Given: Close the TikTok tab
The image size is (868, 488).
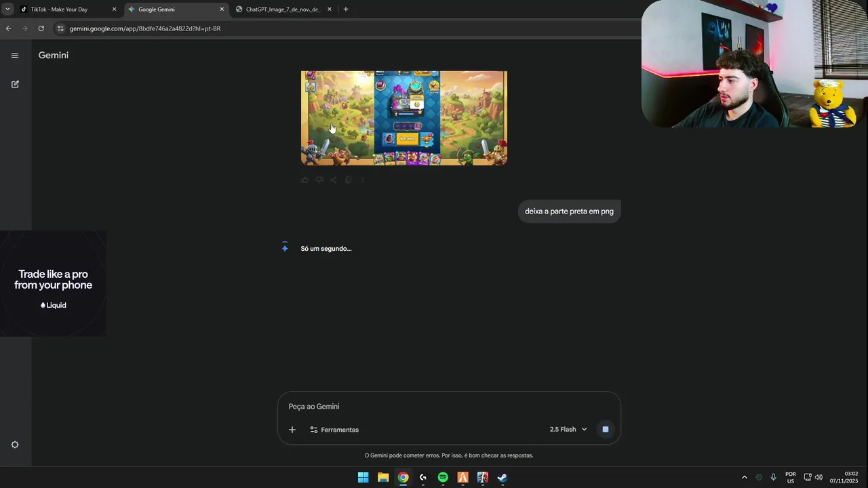Looking at the screenshot, I should 114,9.
